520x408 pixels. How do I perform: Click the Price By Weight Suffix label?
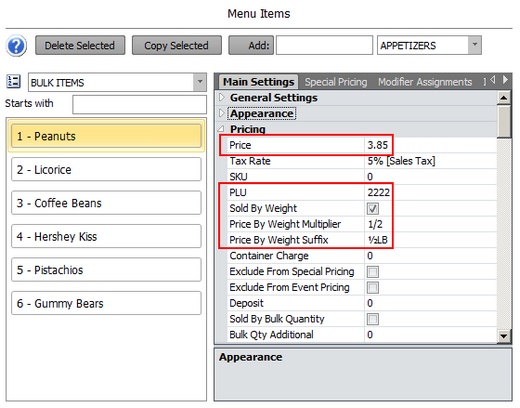pyautogui.click(x=279, y=240)
